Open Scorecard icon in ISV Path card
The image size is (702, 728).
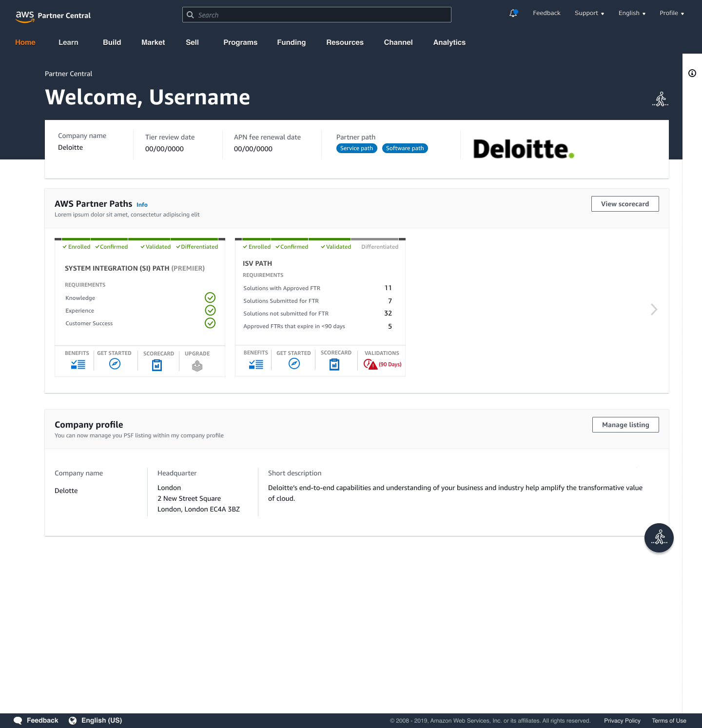pyautogui.click(x=334, y=364)
